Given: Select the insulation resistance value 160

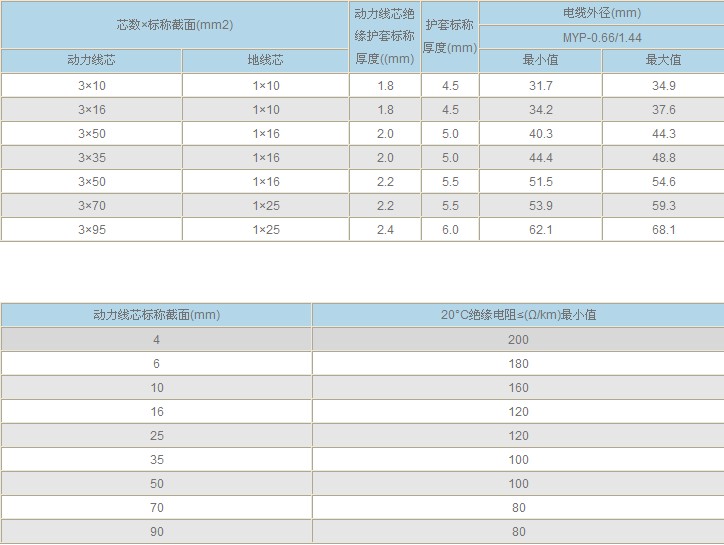Looking at the screenshot, I should coord(518,388).
